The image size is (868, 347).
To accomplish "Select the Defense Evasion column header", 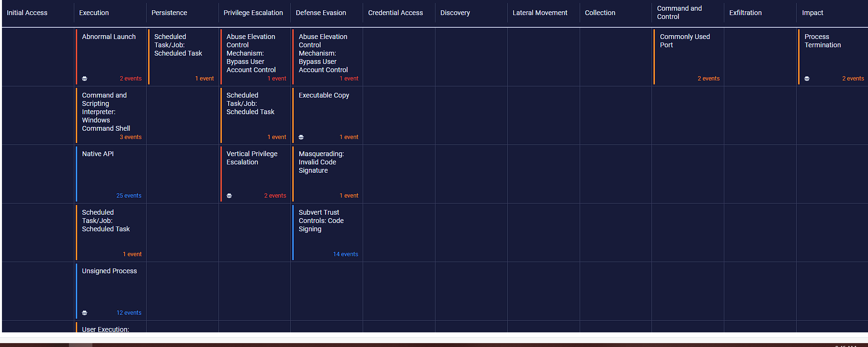I will coord(321,13).
